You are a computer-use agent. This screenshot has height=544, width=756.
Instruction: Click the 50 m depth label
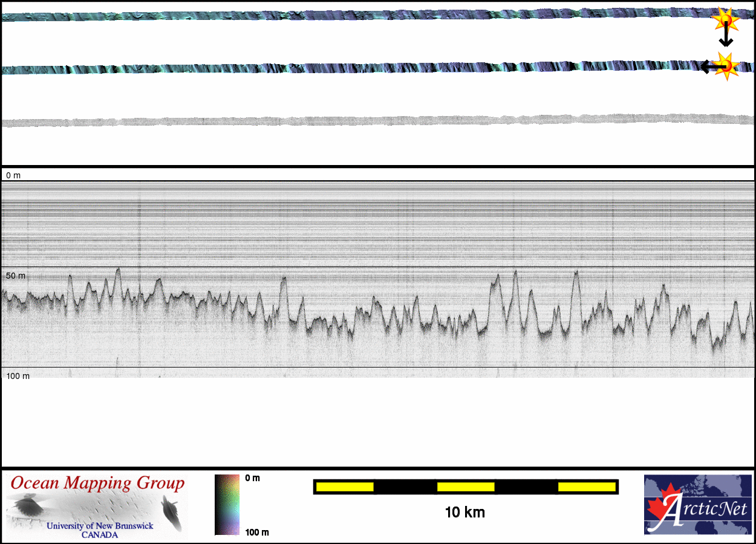click(16, 276)
